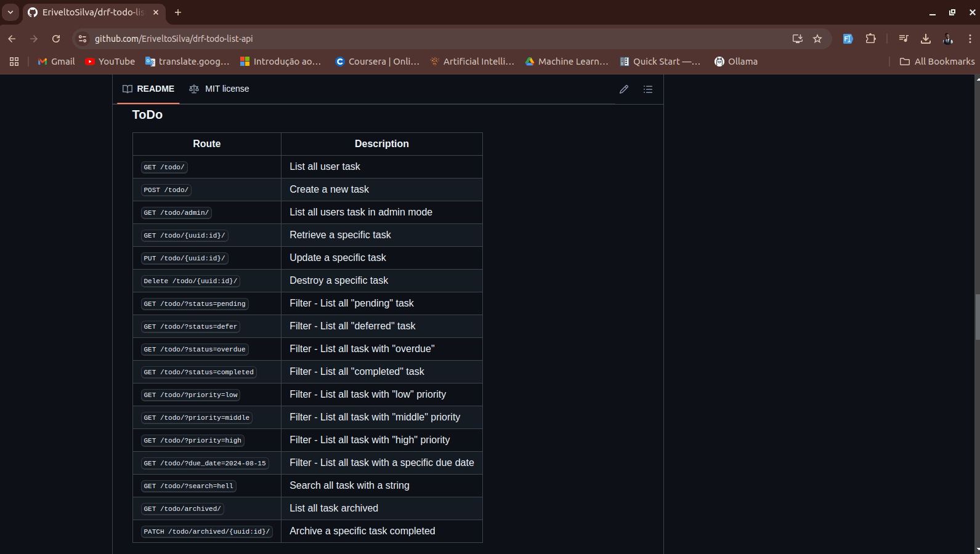Viewport: 980px width, 554px height.
Task: Close the drf-todo-list tab
Action: point(156,12)
